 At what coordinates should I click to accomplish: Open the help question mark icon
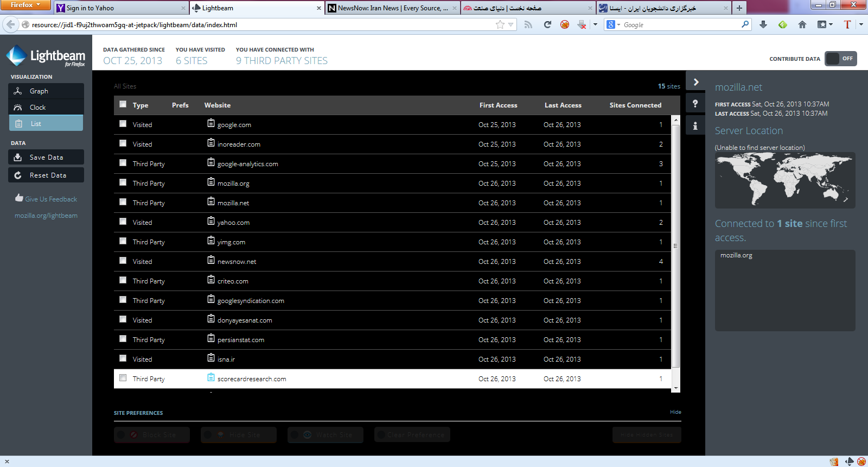pos(695,103)
